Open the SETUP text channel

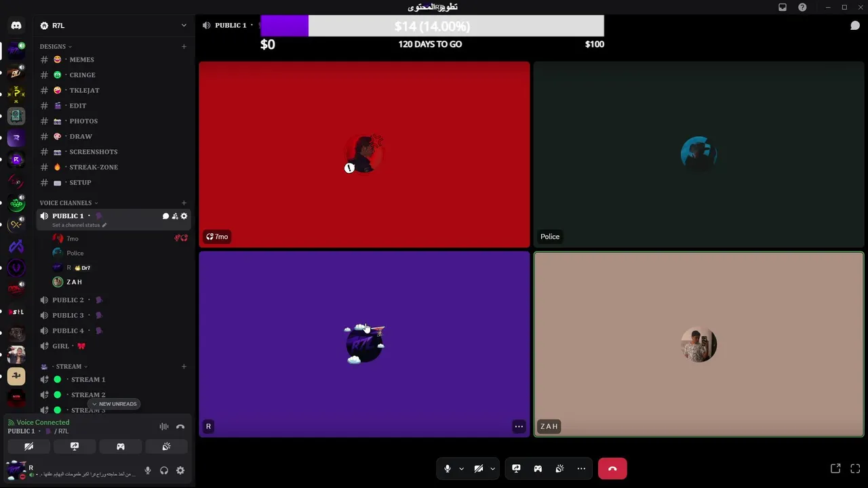tap(114, 182)
